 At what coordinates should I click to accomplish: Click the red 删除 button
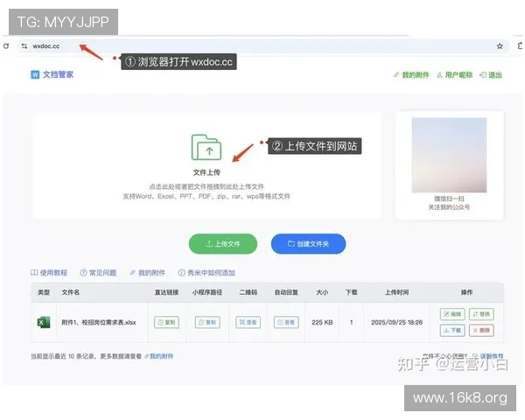[481, 330]
